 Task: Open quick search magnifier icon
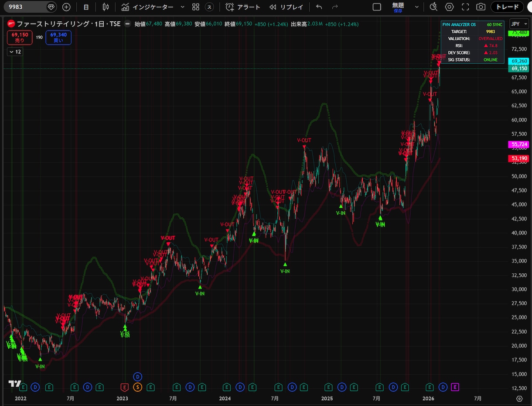pos(433,7)
